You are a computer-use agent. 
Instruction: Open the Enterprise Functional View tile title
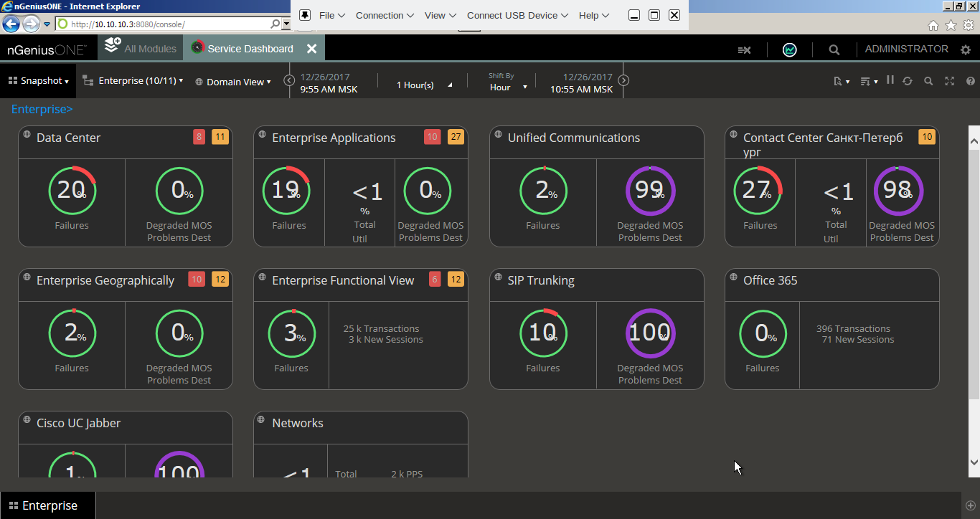(x=343, y=280)
